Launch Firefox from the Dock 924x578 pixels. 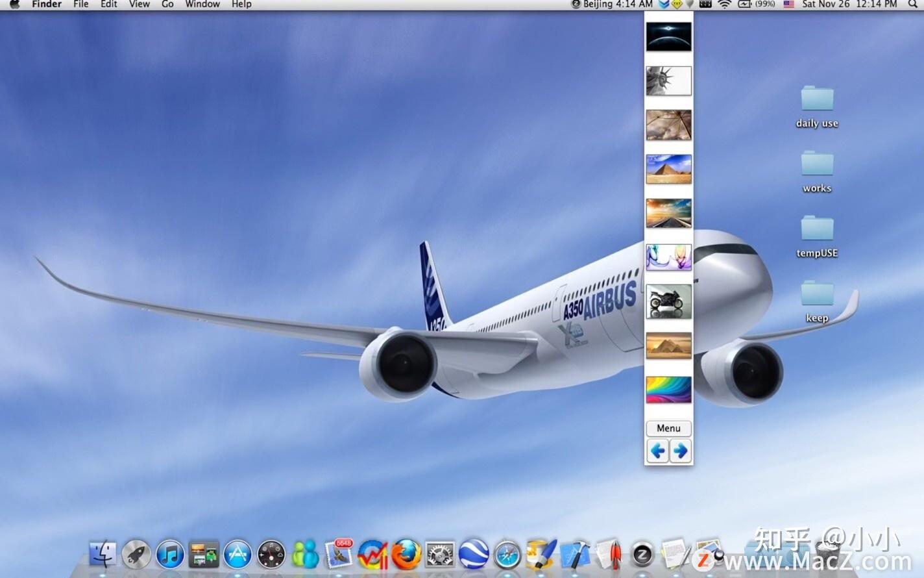click(406, 554)
